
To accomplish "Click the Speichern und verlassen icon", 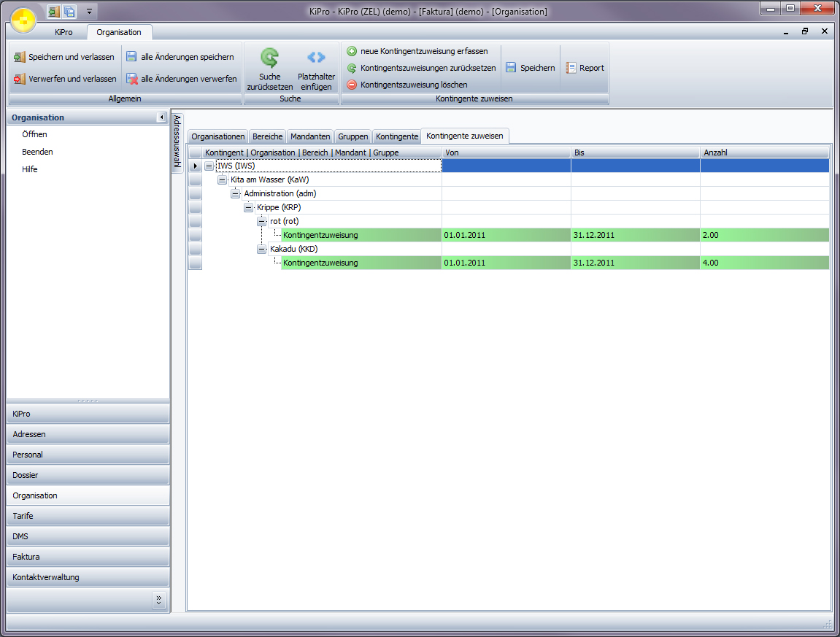I will [x=20, y=57].
